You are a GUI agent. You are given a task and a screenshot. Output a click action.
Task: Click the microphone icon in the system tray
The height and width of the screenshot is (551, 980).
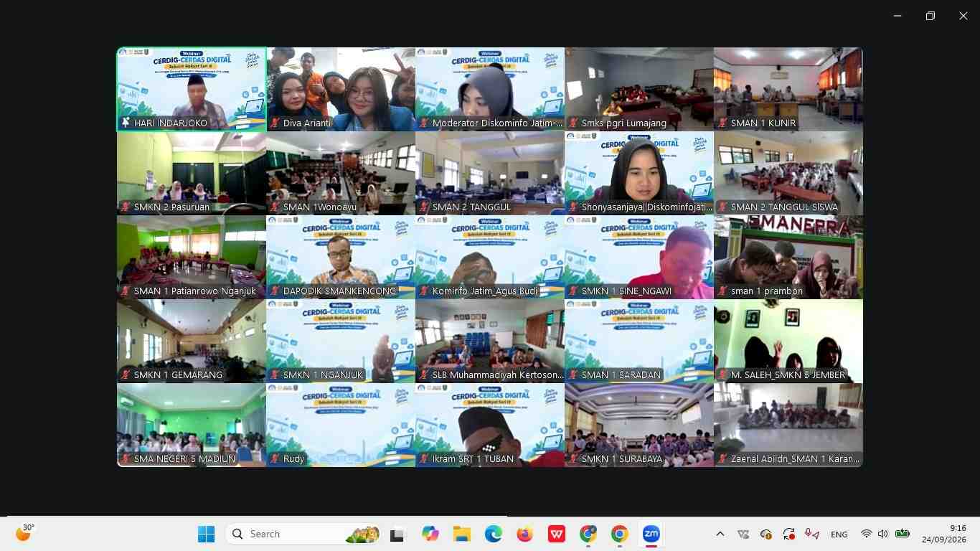(812, 534)
